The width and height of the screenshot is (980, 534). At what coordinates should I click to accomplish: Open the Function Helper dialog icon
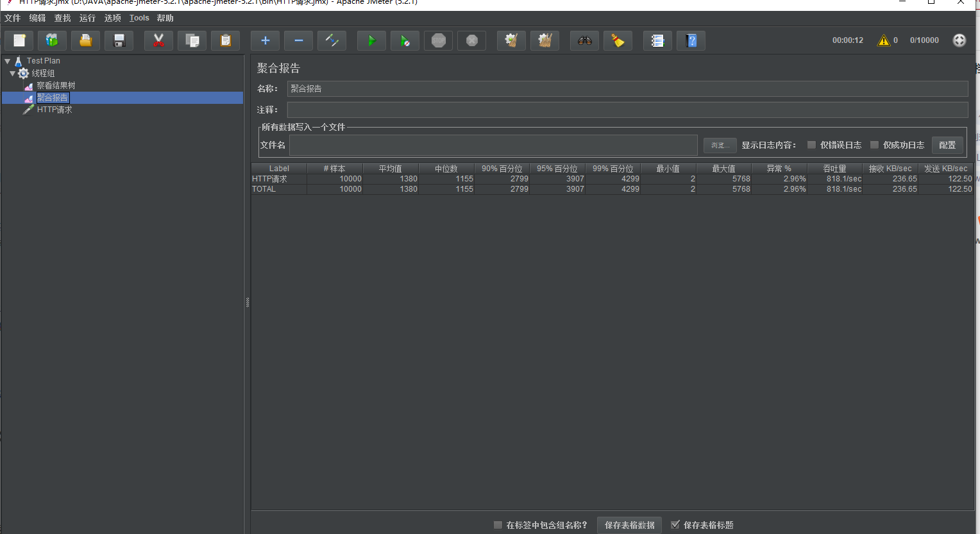(x=658, y=40)
